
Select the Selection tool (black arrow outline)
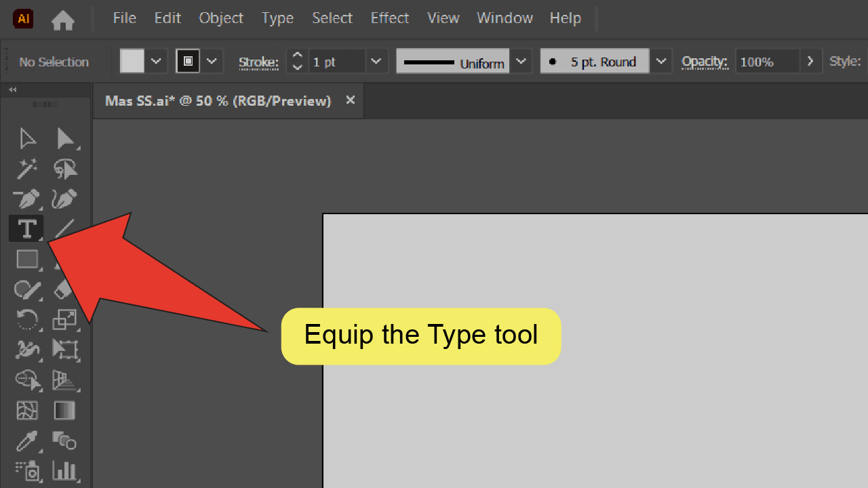pos(27,138)
